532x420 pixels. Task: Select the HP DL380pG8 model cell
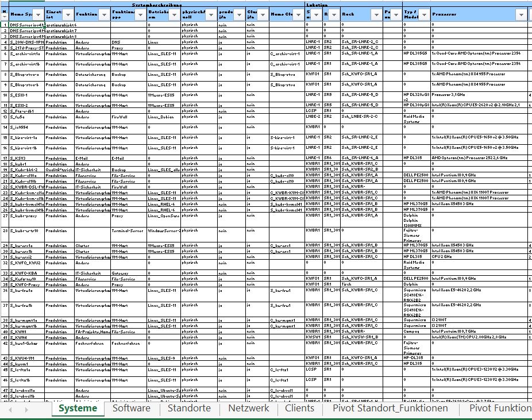click(417, 105)
